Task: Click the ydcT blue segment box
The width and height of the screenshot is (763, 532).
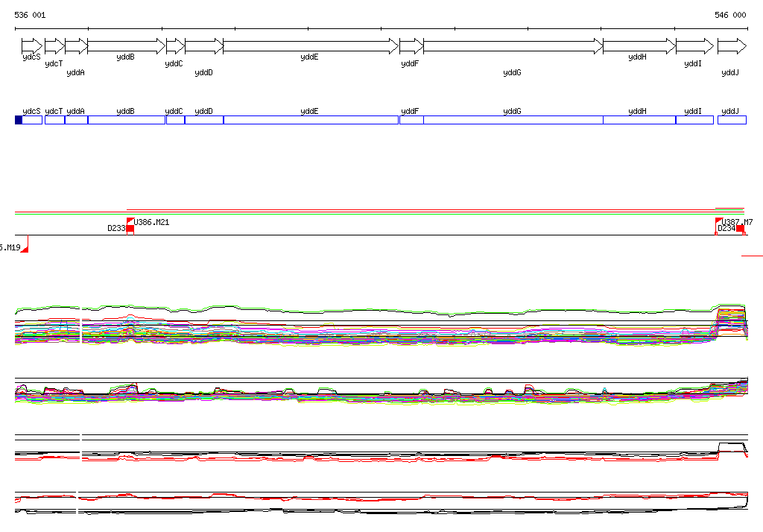Action: 54,120
